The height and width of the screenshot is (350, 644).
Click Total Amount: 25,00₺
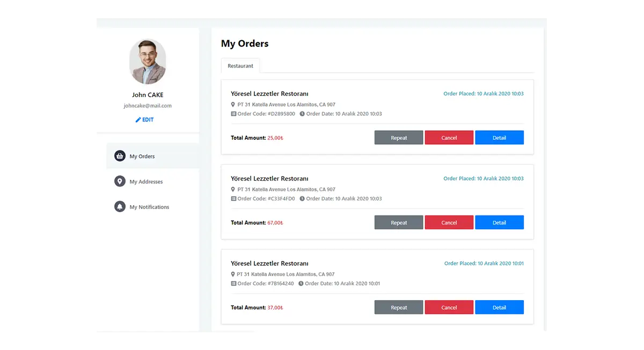tap(257, 138)
